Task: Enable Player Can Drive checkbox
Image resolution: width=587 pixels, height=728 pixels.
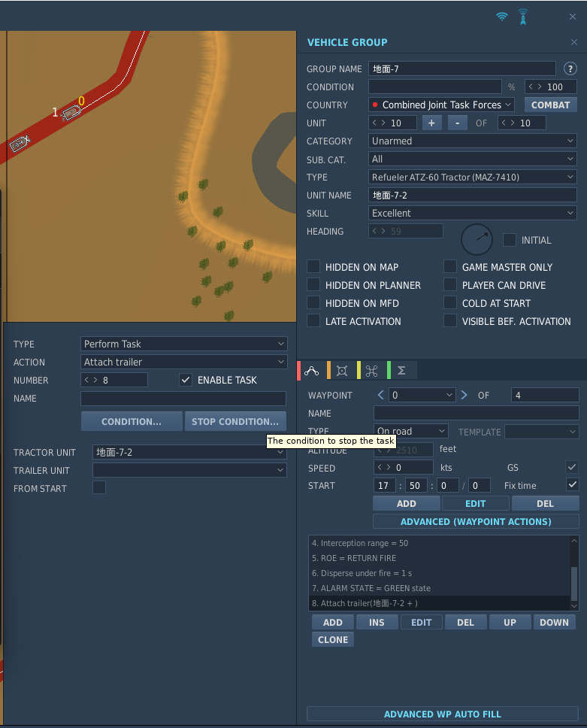Action: tap(450, 285)
